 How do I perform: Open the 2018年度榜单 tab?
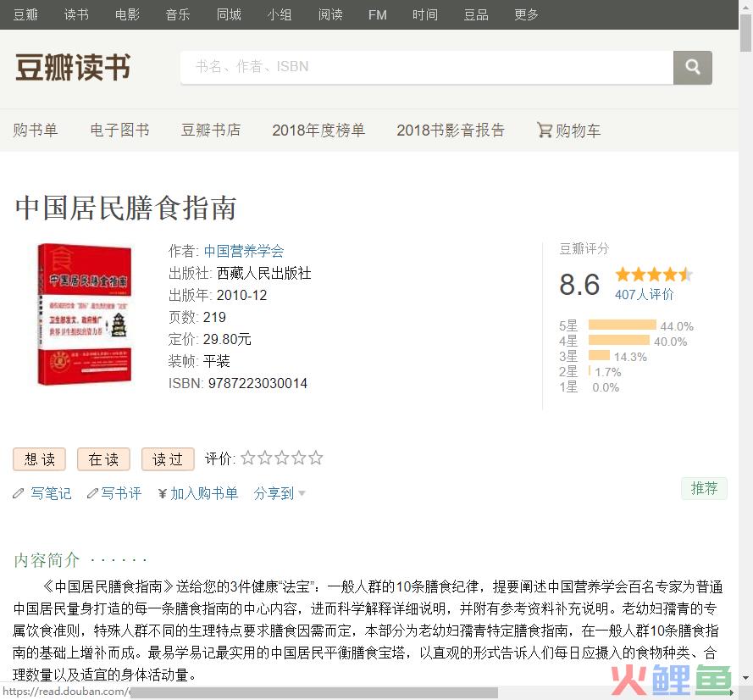tap(318, 131)
